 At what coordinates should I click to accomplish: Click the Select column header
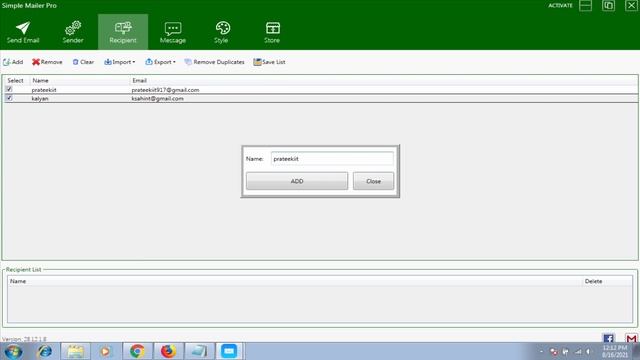(x=16, y=80)
